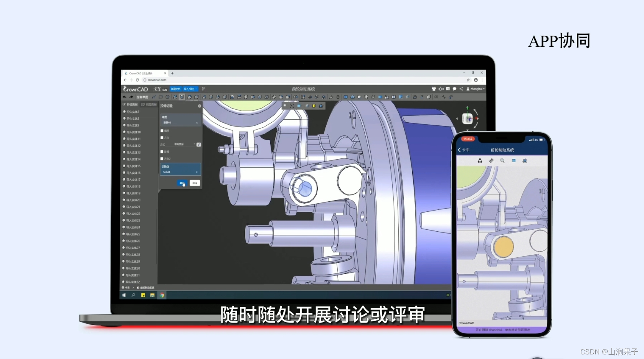
Task: Open File Explorer from taskbar
Action: pyautogui.click(x=152, y=295)
